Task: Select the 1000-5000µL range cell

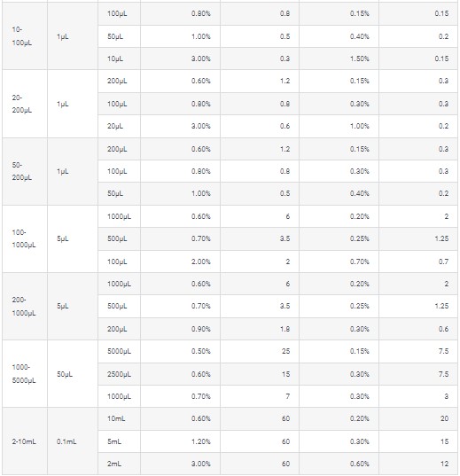Action: coord(25,374)
